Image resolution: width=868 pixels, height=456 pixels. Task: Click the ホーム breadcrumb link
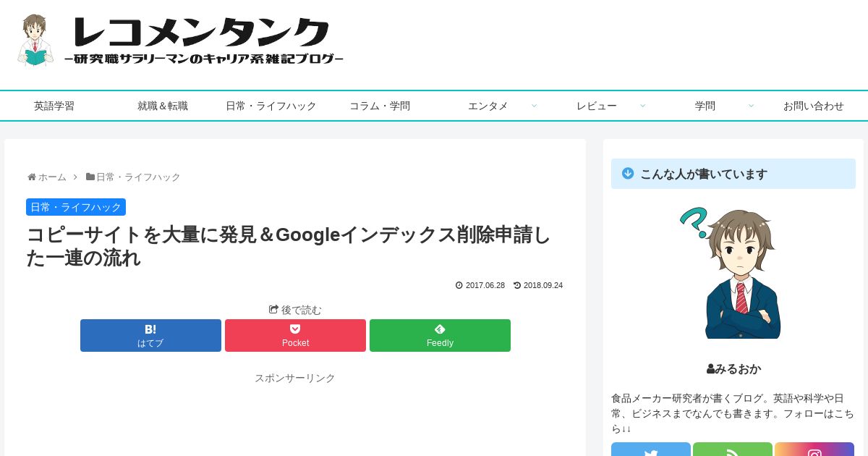tap(52, 177)
